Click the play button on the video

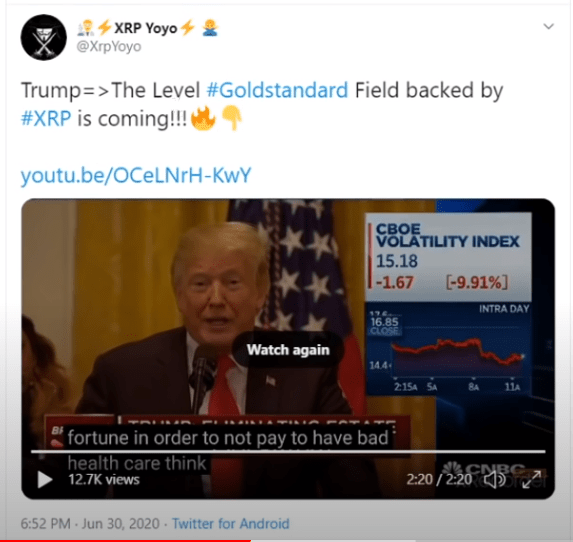(x=45, y=479)
